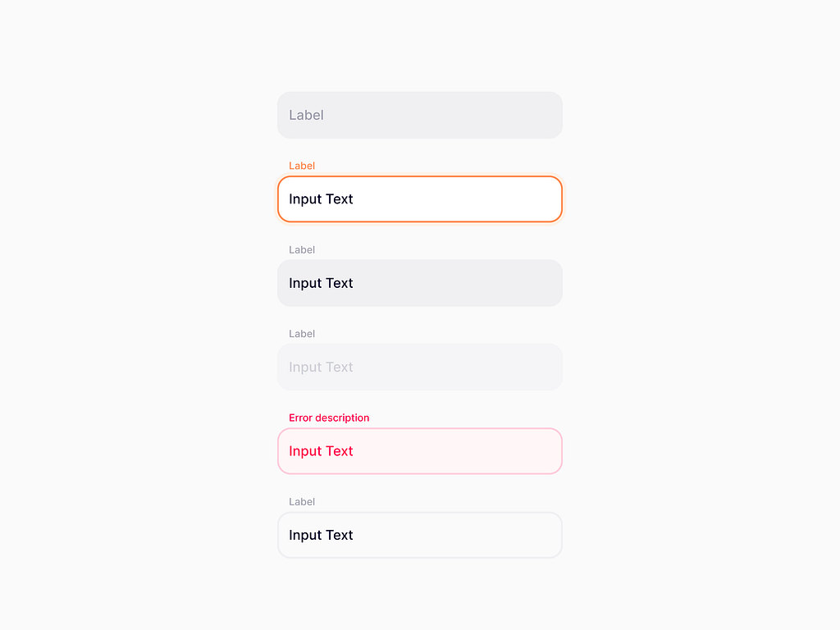This screenshot has width=840, height=630.
Task: Click the faded Input Text in the disabled field
Action: (321, 367)
